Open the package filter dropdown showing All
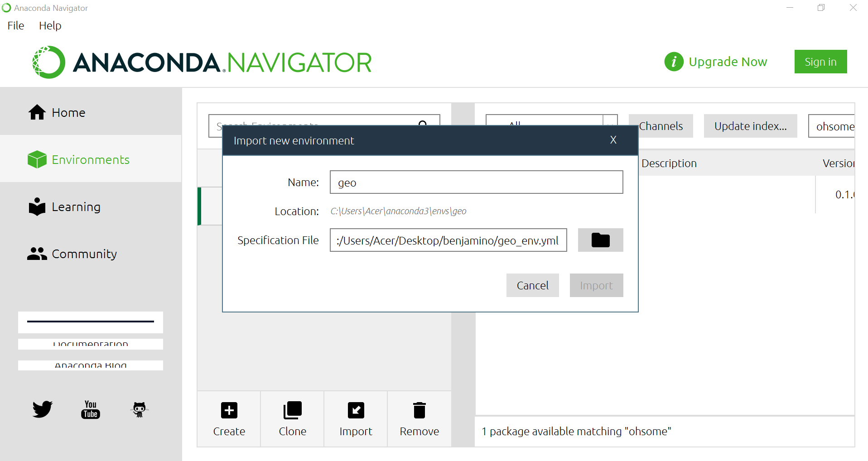868x461 pixels. 552,120
